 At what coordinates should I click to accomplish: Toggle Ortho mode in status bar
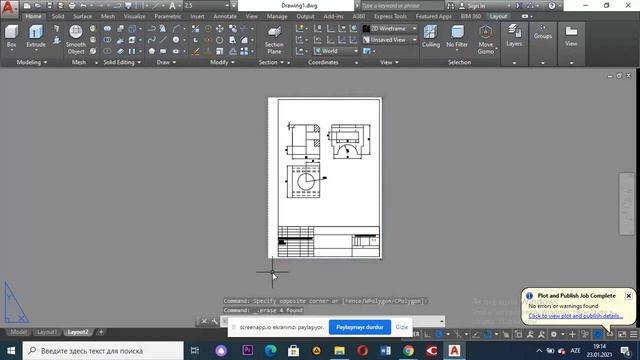click(x=427, y=334)
